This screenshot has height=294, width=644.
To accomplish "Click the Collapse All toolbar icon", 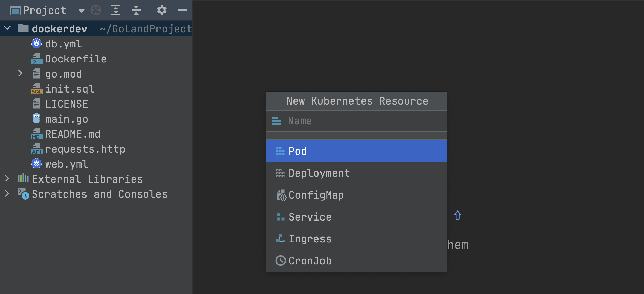I will pyautogui.click(x=136, y=10).
